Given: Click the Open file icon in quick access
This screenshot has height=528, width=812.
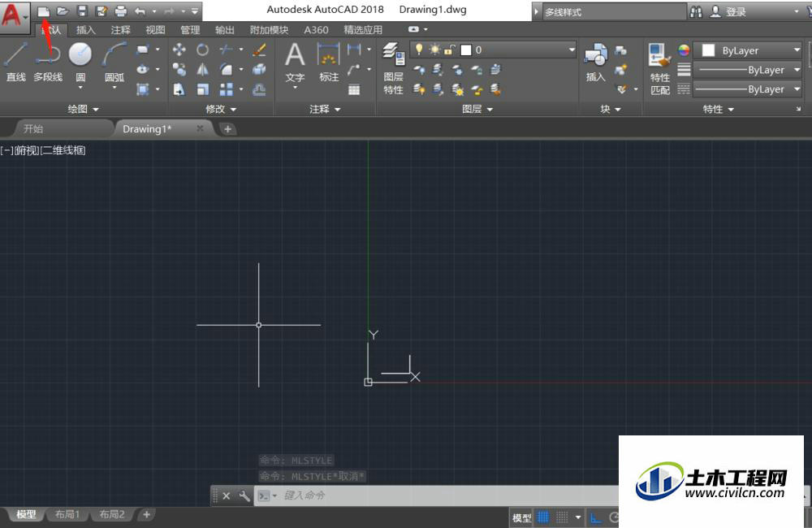Looking at the screenshot, I should (63, 11).
